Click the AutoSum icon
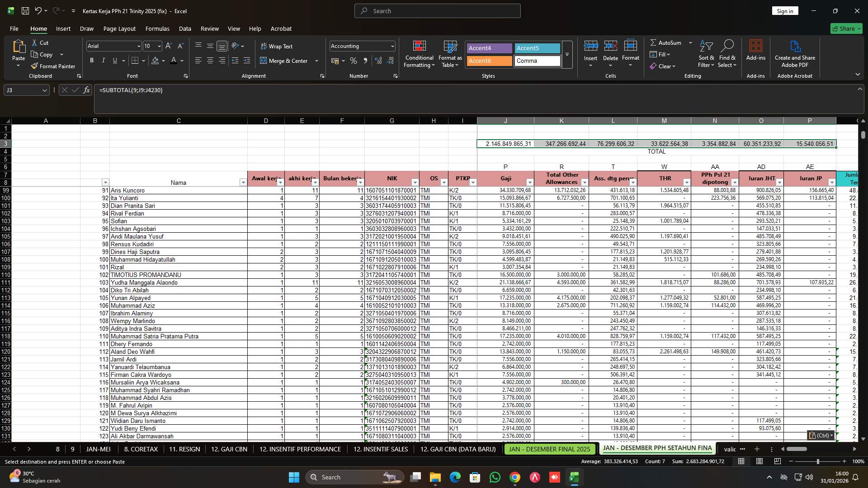Viewport: 868px width, 488px height. (654, 42)
